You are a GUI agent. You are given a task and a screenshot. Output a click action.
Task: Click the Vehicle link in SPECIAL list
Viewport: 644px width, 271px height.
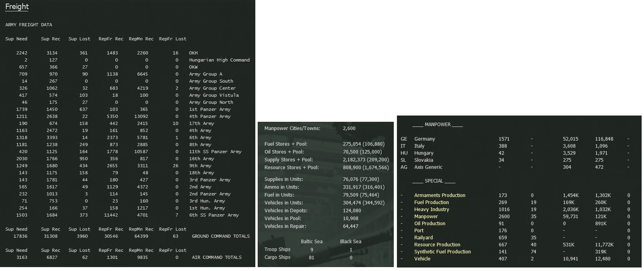(x=422, y=259)
